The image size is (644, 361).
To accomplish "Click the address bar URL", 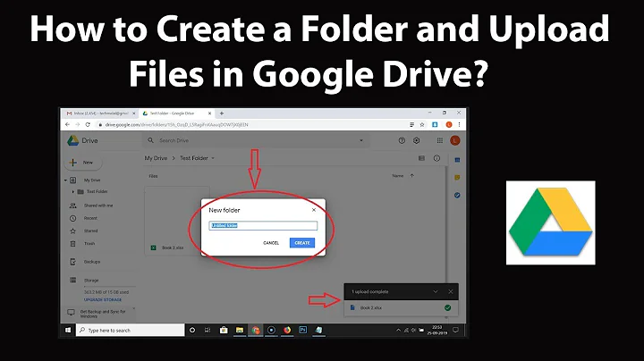I will tap(176, 125).
